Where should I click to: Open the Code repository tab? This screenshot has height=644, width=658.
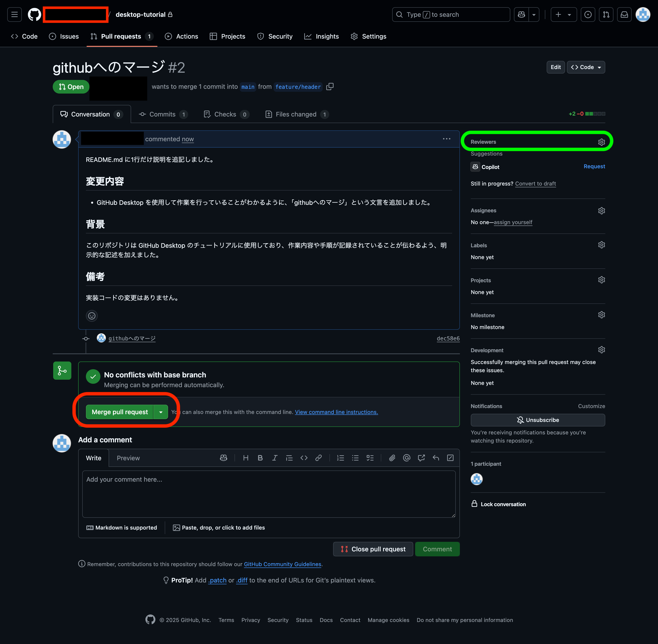(24, 37)
